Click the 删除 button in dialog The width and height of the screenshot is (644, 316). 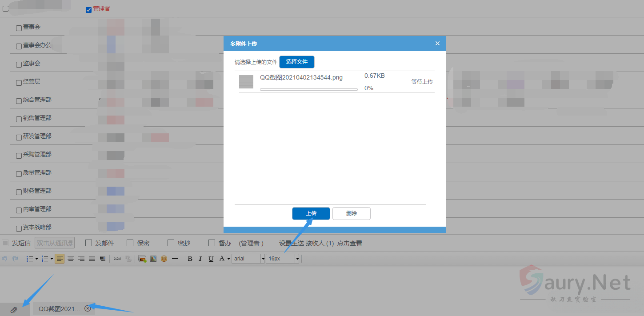point(351,213)
